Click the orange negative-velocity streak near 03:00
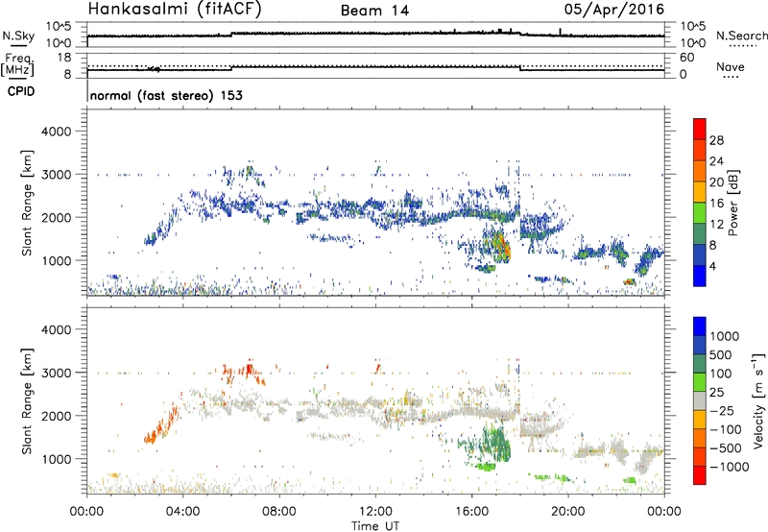 (160, 424)
